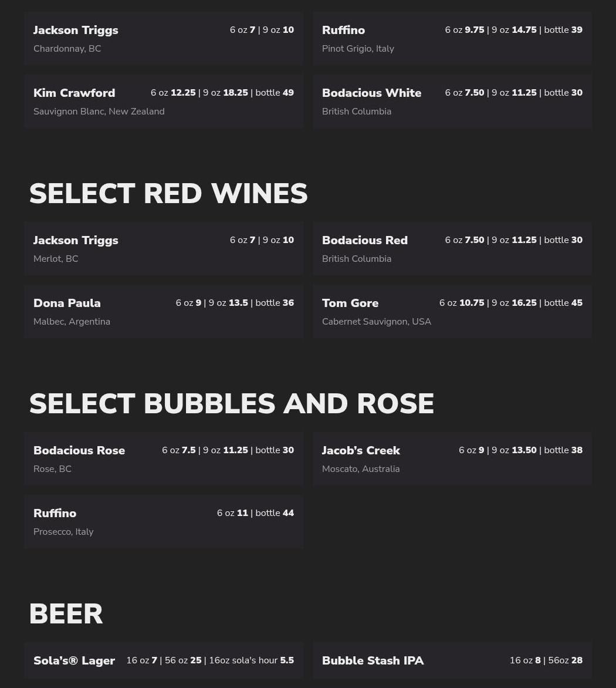616x688 pixels.
Task: Select the Tom Gore Cabernet Sauvignon card
Action: tap(452, 312)
